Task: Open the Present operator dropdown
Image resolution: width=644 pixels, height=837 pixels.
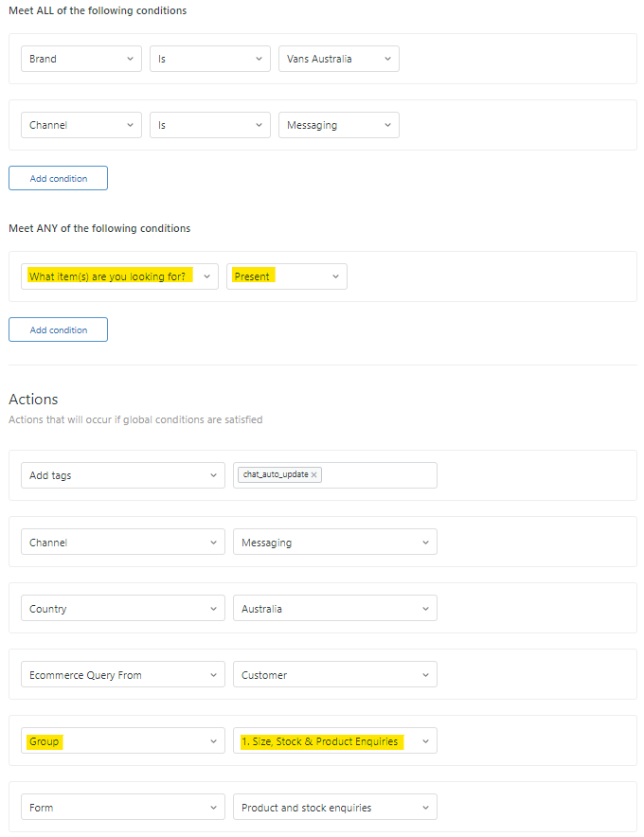Action: pyautogui.click(x=286, y=276)
